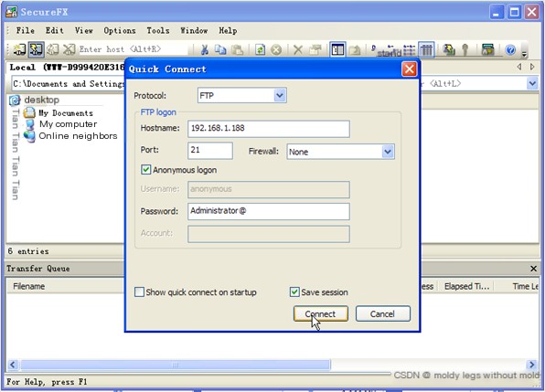545x392 pixels.
Task: Open the Protocol dropdown
Action: [280, 95]
